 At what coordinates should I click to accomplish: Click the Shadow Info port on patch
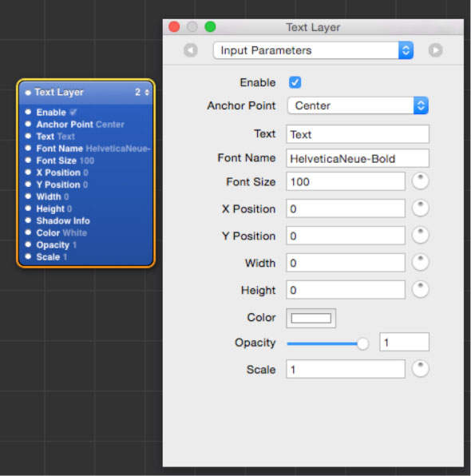pyautogui.click(x=28, y=220)
